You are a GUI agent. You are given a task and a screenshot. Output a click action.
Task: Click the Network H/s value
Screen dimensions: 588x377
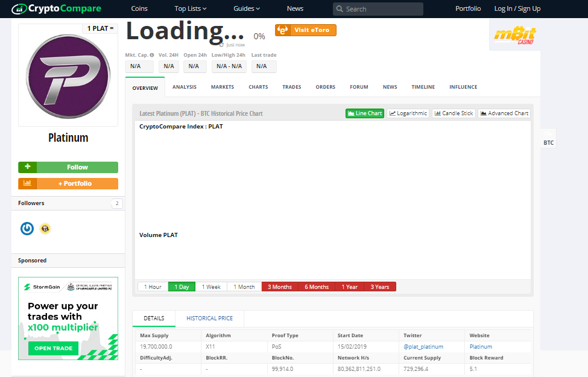coord(359,369)
